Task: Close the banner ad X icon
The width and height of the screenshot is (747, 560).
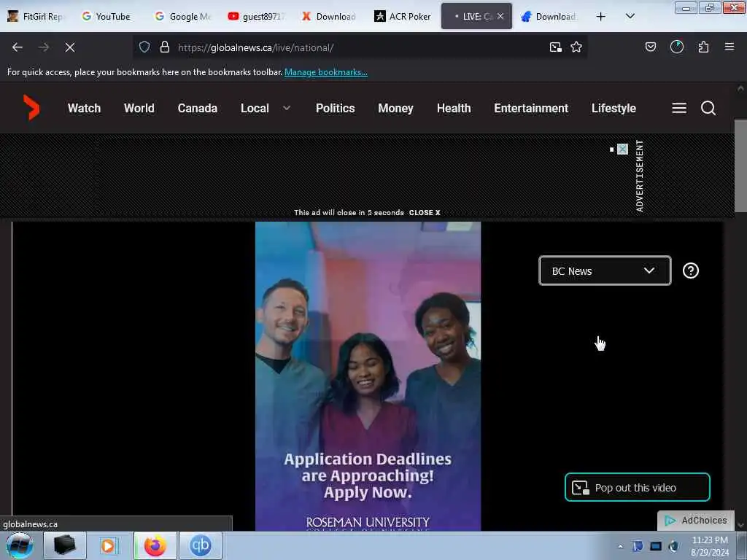Action: click(623, 149)
